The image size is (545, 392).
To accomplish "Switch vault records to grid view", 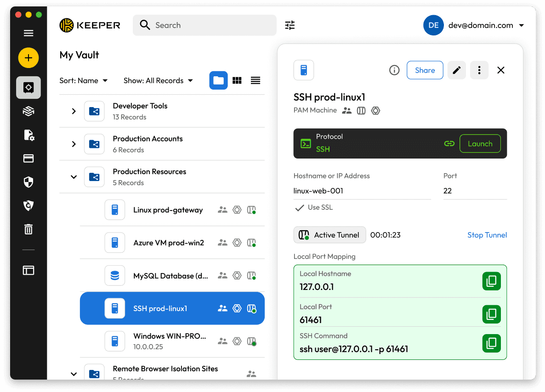I will tap(237, 80).
